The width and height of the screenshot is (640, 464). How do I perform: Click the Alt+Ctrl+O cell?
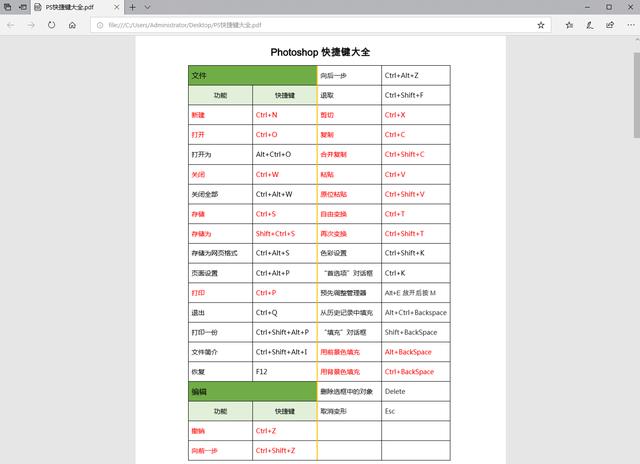pyautogui.click(x=284, y=154)
